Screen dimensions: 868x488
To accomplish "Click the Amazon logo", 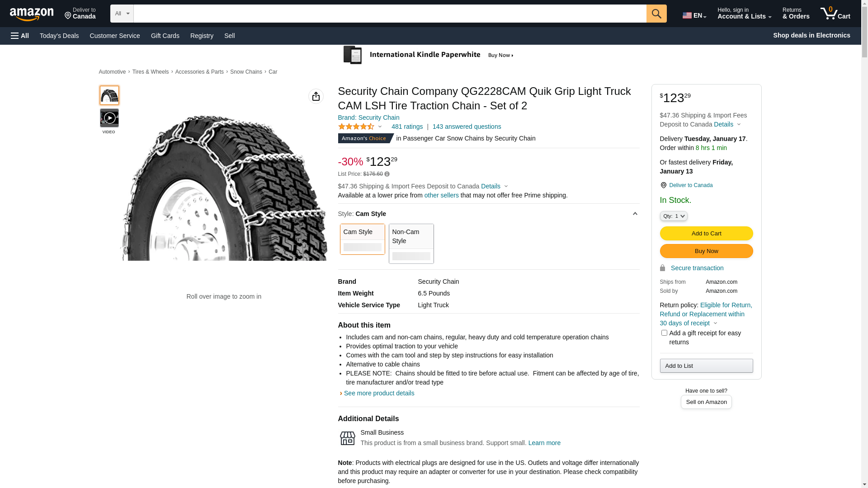I will coord(32,14).
